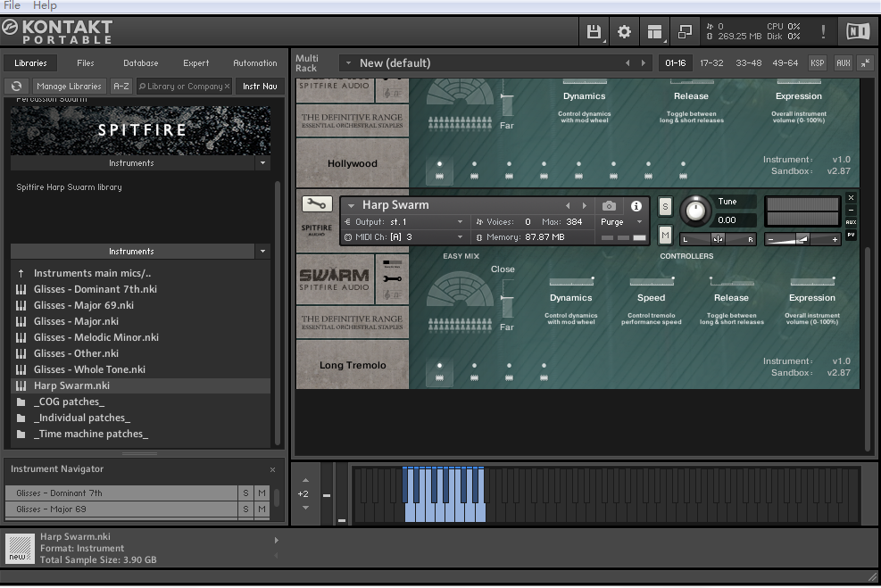
Task: Adjust the Harp Swarm pan slider
Action: (718, 239)
